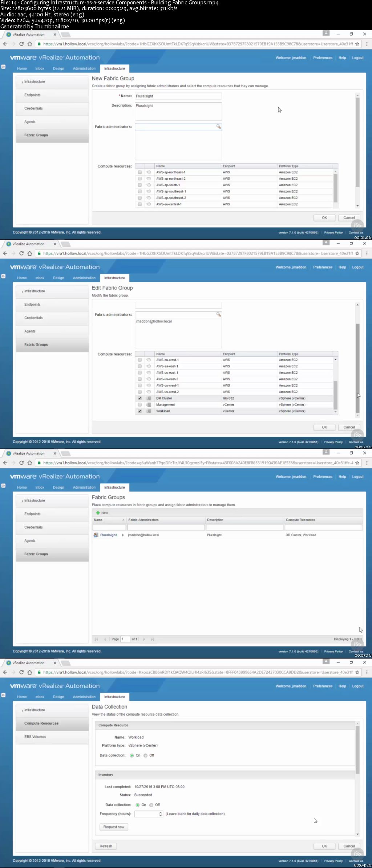Screen dimensions: 372x868
Task: Click the Name input field in New Fabric Group
Action: tap(178, 96)
